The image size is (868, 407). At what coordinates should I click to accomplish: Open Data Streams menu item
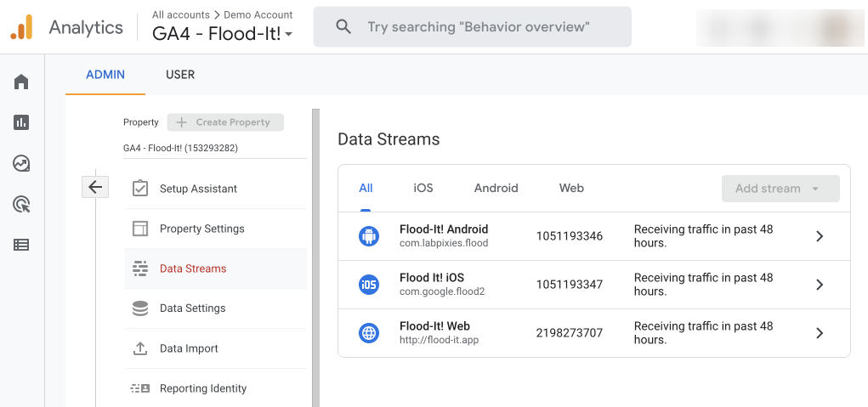tap(216, 269)
